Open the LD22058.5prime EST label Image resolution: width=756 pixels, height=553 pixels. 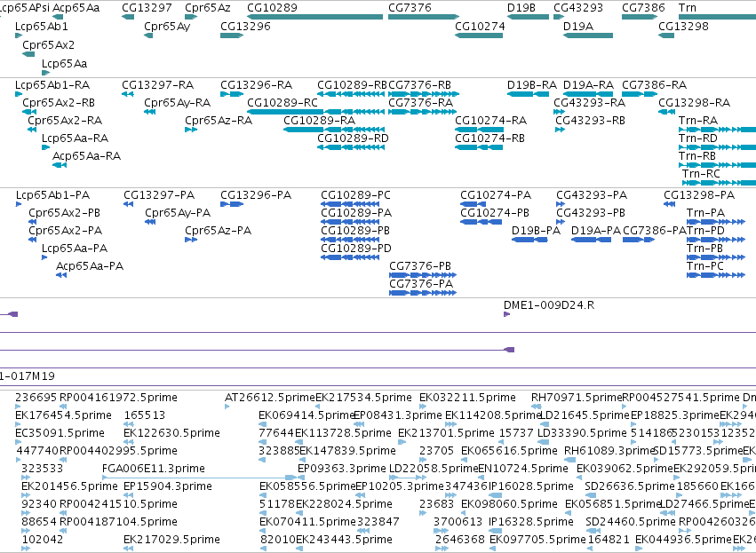[x=434, y=469]
